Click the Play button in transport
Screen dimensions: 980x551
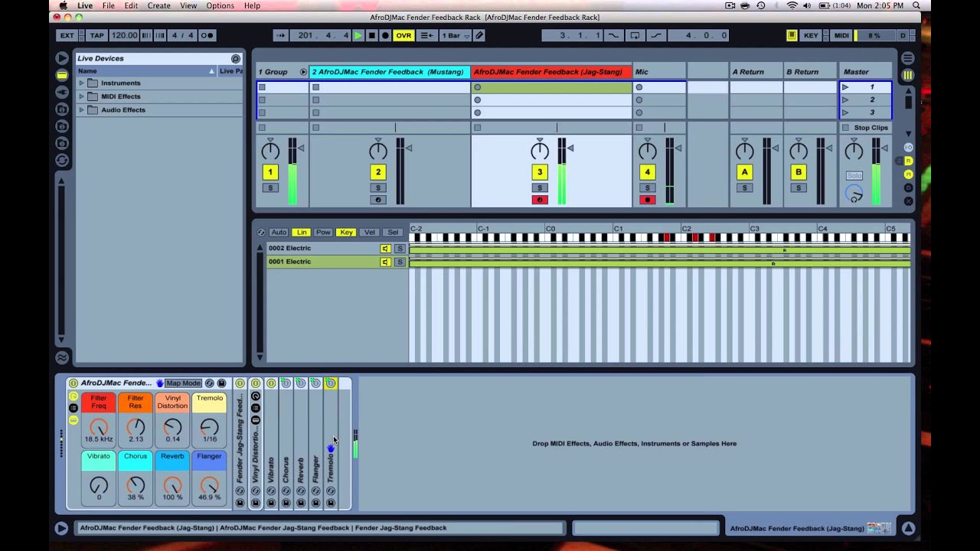point(358,35)
